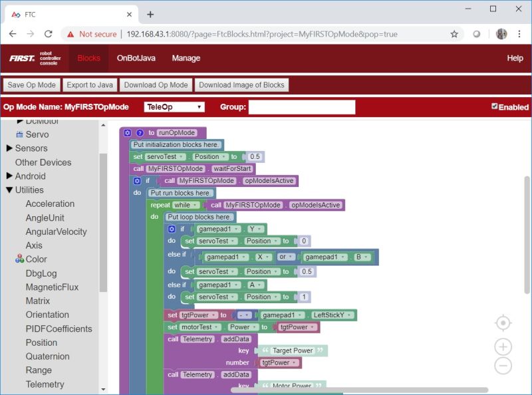
Task: Uncheck the Enabled checkbox
Action: pos(494,105)
